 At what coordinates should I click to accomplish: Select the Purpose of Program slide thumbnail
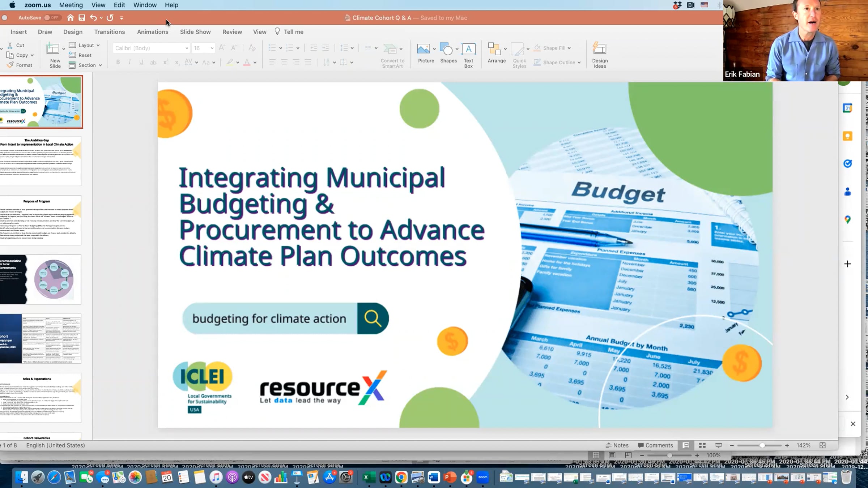(x=41, y=220)
